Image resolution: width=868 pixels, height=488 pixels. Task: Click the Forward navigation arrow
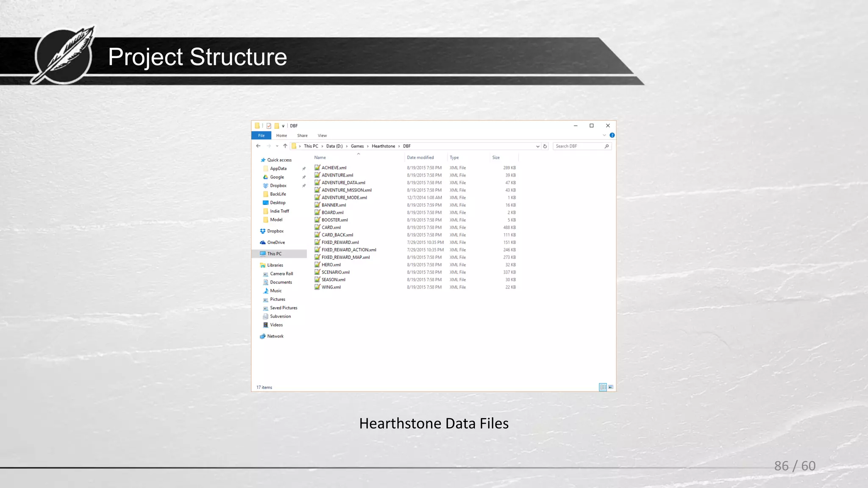coord(269,146)
